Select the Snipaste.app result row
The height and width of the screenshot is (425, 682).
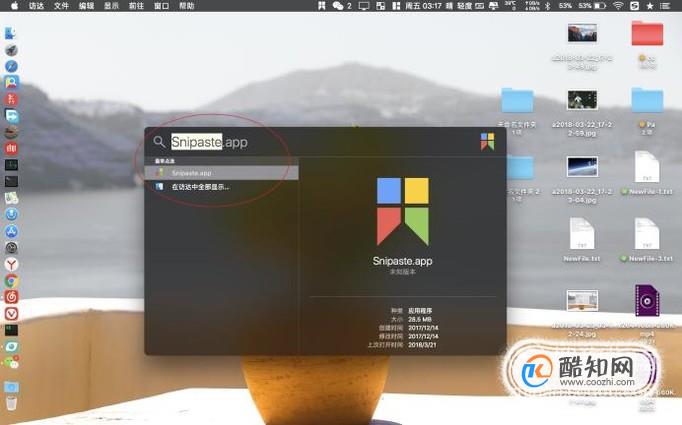click(222, 173)
